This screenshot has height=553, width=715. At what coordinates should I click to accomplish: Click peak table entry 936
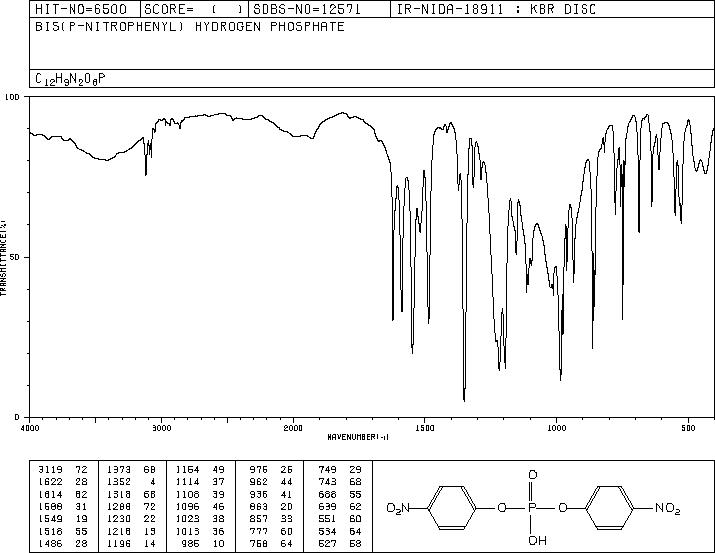(x=259, y=494)
